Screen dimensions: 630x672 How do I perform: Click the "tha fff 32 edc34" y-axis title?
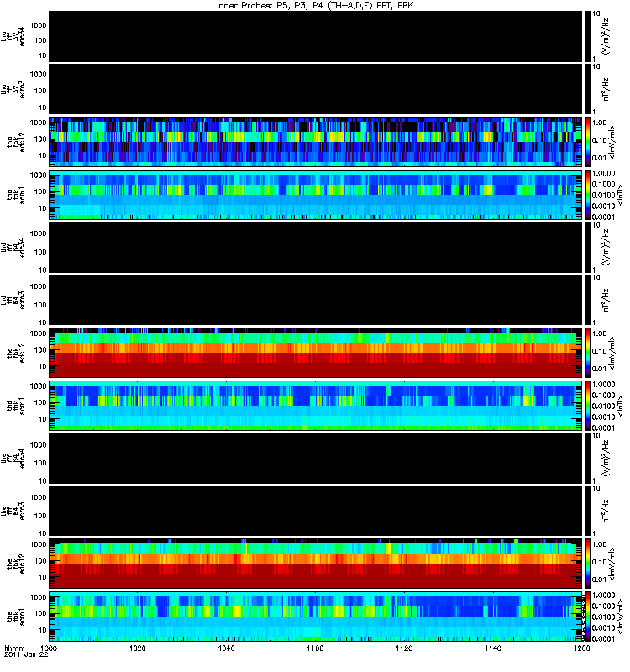13,36
